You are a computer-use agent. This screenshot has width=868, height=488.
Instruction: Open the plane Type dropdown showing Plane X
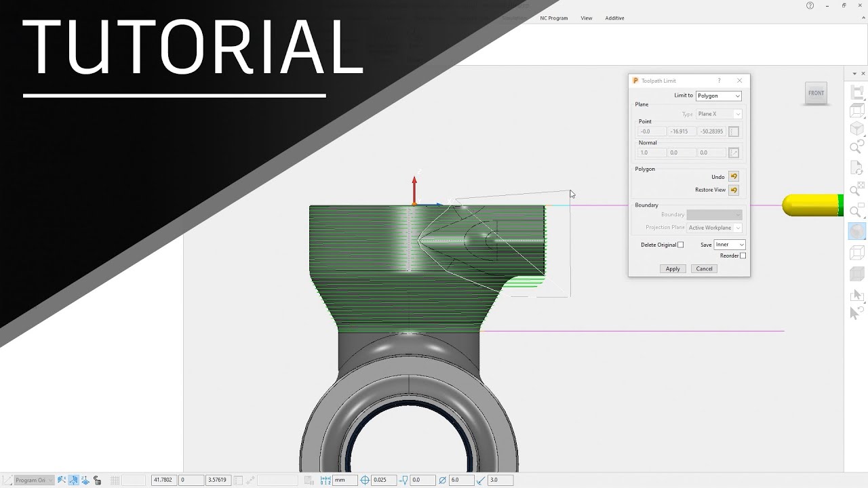coord(719,114)
